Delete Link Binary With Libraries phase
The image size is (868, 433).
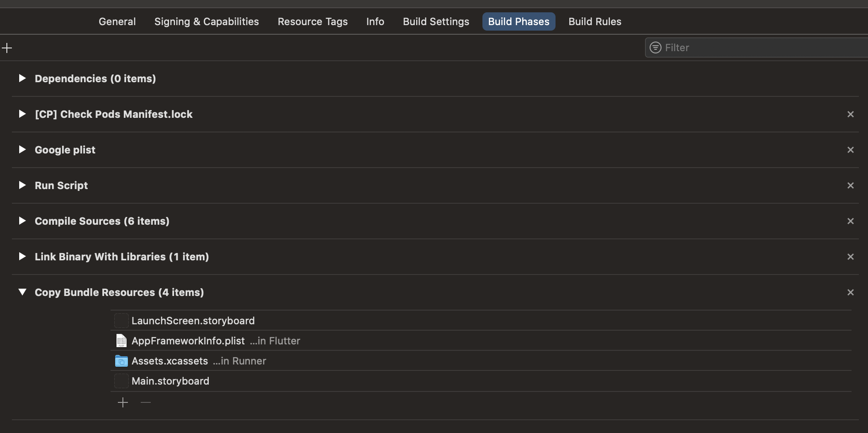point(850,257)
